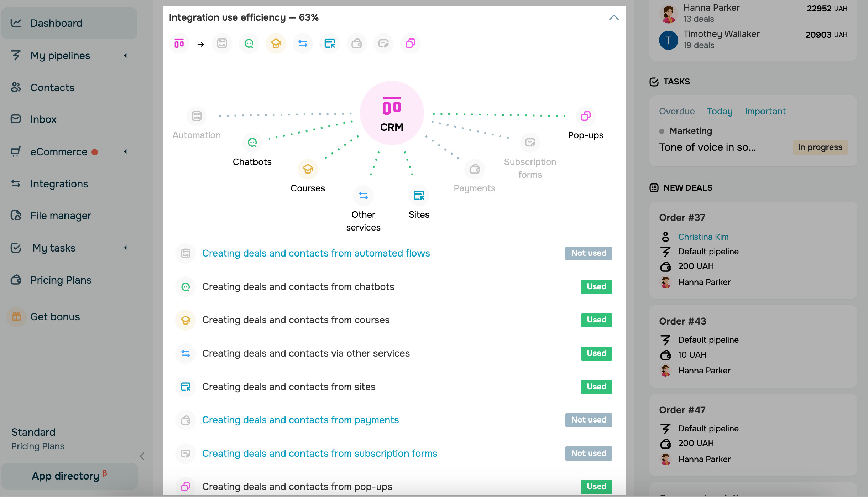
Task: Click the Automation icon in the diagram
Action: pyautogui.click(x=197, y=116)
